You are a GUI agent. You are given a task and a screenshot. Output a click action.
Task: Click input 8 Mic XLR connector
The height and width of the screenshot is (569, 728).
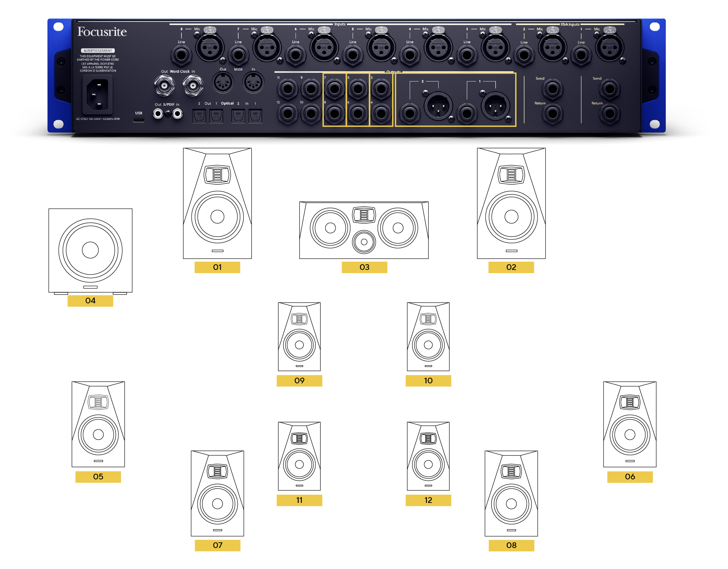click(210, 47)
